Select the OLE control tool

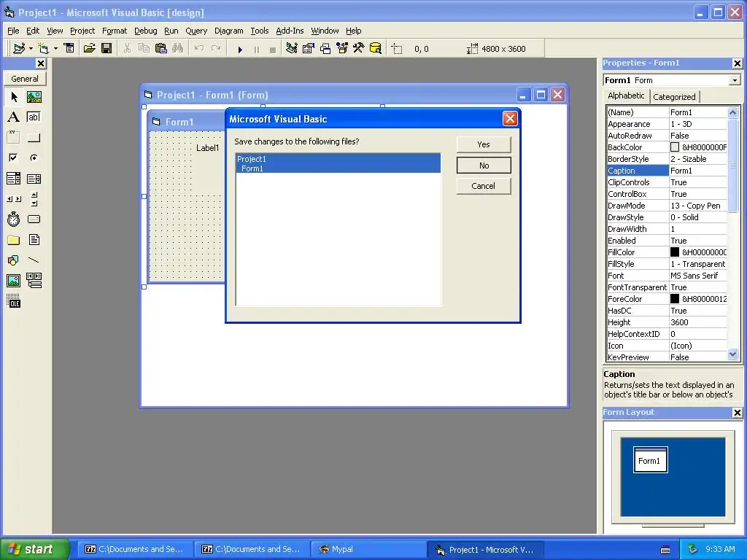click(14, 301)
